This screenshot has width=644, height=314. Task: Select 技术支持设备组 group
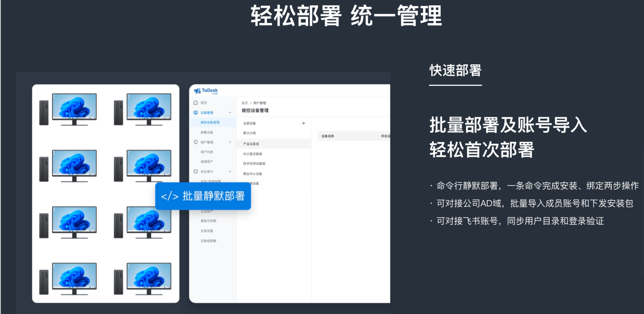[254, 164]
